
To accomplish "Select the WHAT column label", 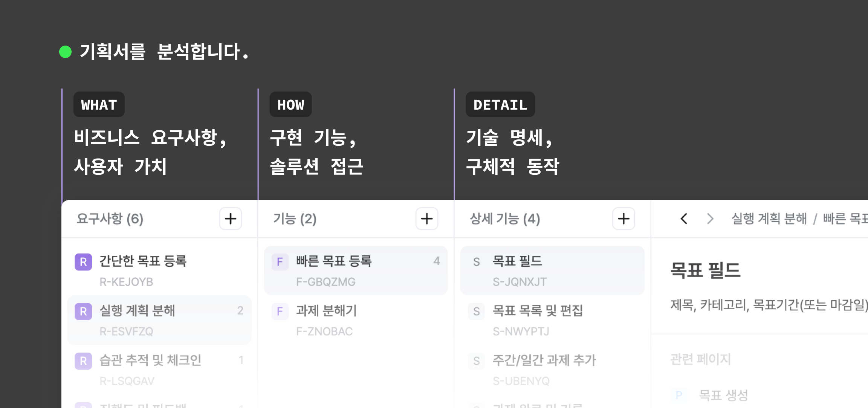I will point(99,104).
